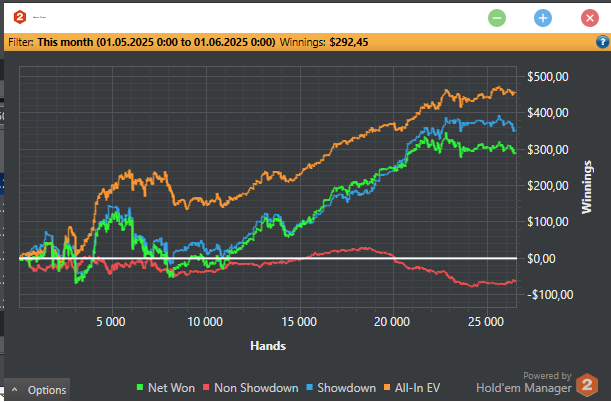Close the graph window with the red X
Image resolution: width=611 pixels, height=402 pixels.
click(590, 18)
